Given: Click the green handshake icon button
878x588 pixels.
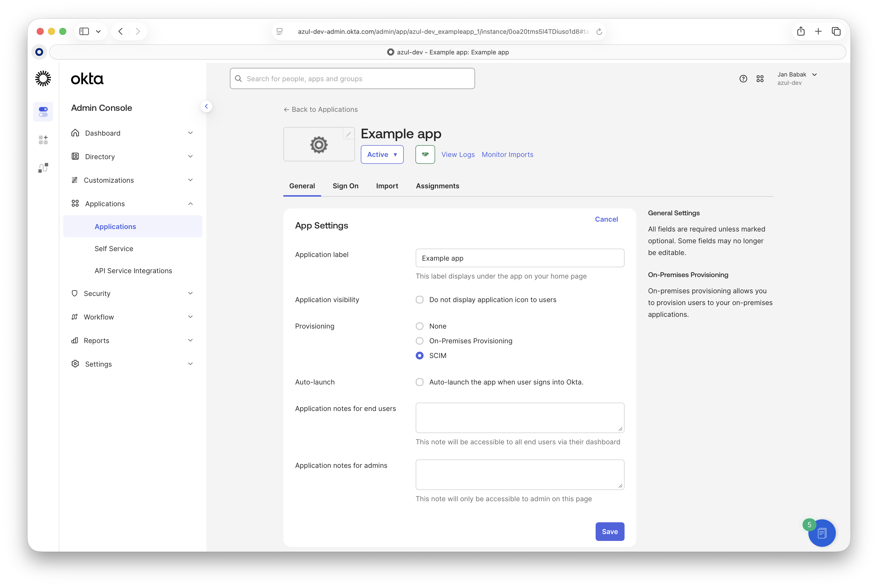Looking at the screenshot, I should (x=425, y=154).
